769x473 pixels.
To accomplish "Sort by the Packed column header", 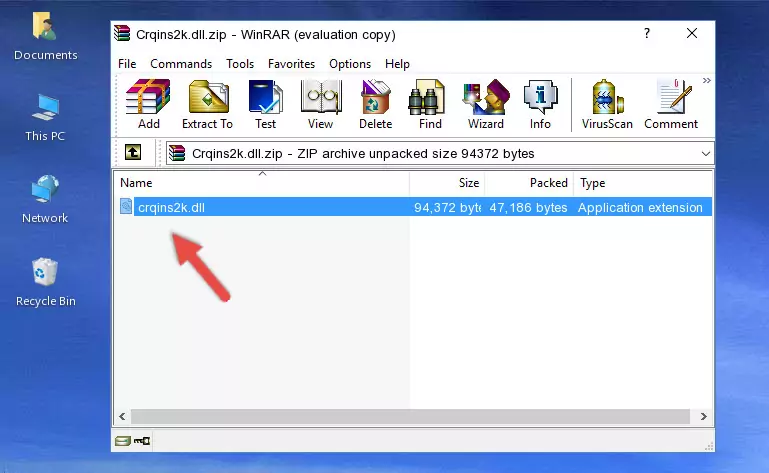I will [x=529, y=183].
